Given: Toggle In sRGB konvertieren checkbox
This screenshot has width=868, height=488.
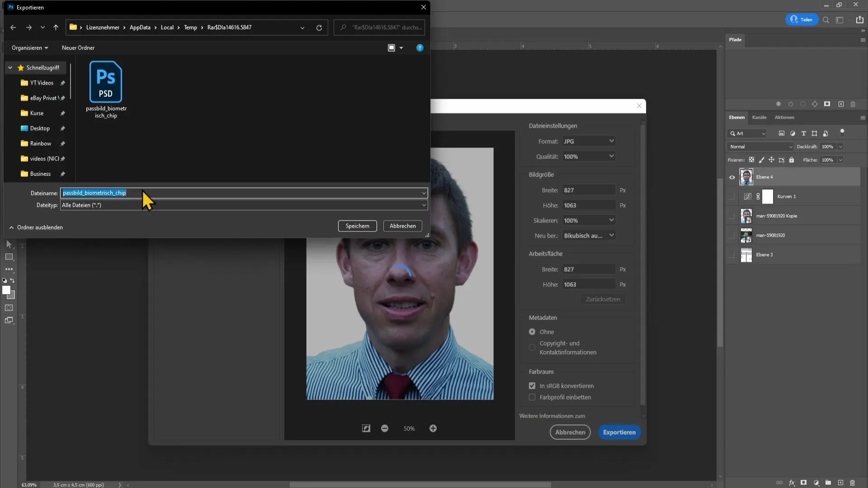Looking at the screenshot, I should [x=533, y=385].
